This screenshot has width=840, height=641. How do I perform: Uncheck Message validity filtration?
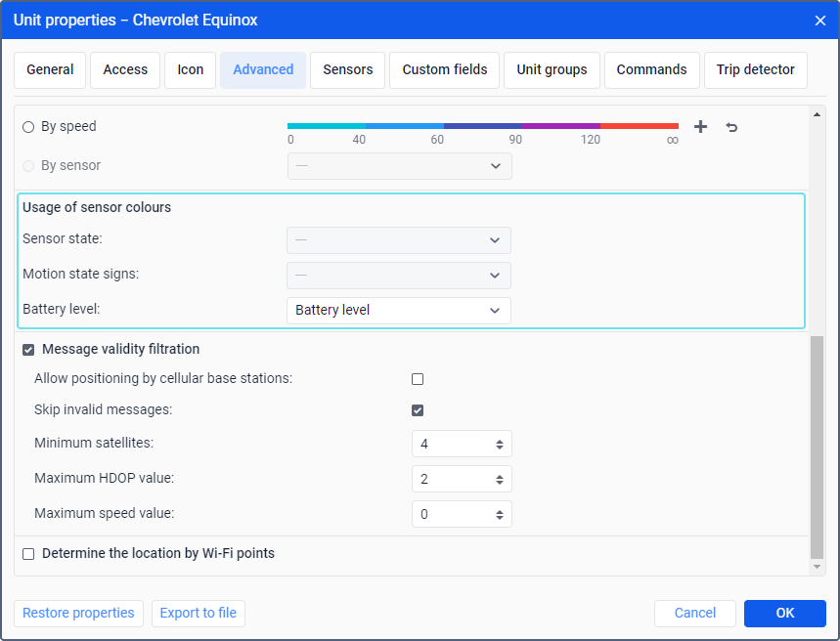point(28,350)
